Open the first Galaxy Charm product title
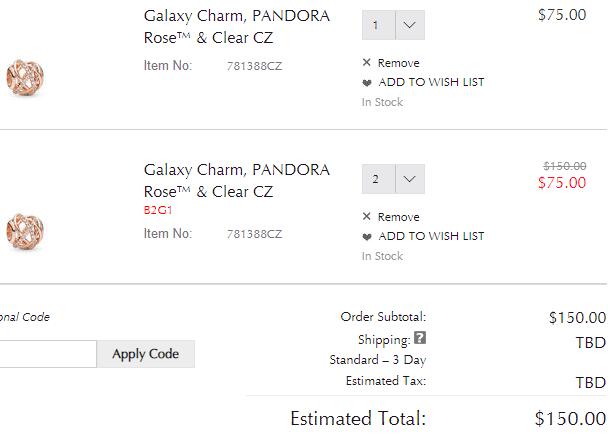This screenshot has width=611, height=434. click(x=236, y=26)
